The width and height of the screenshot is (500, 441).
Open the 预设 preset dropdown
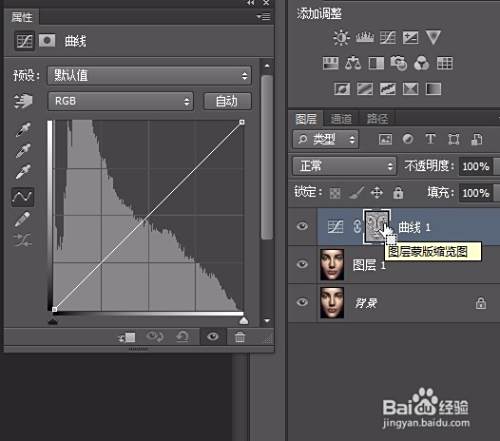(149, 76)
